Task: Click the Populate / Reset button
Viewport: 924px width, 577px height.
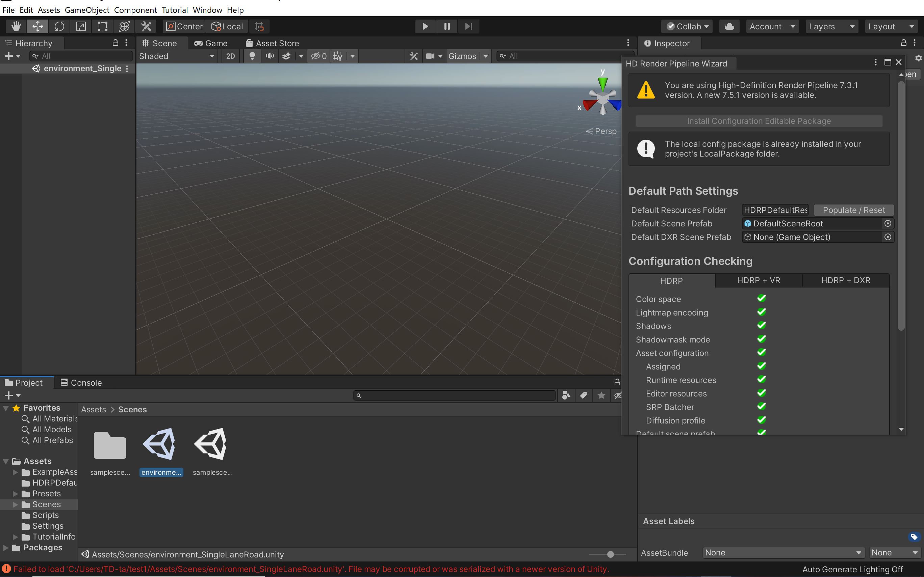Action: pyautogui.click(x=853, y=210)
